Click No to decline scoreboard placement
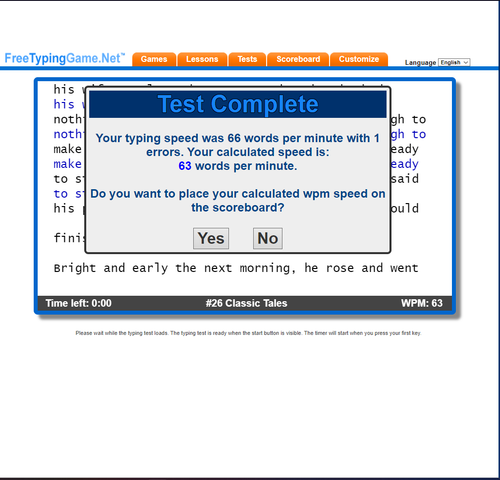The image size is (500, 480). pos(268,238)
